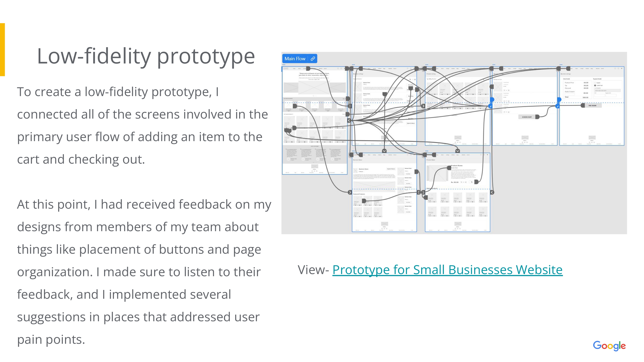
Task: Click add-to-cart icon on Product Detail wireframe
Action: click(471, 182)
